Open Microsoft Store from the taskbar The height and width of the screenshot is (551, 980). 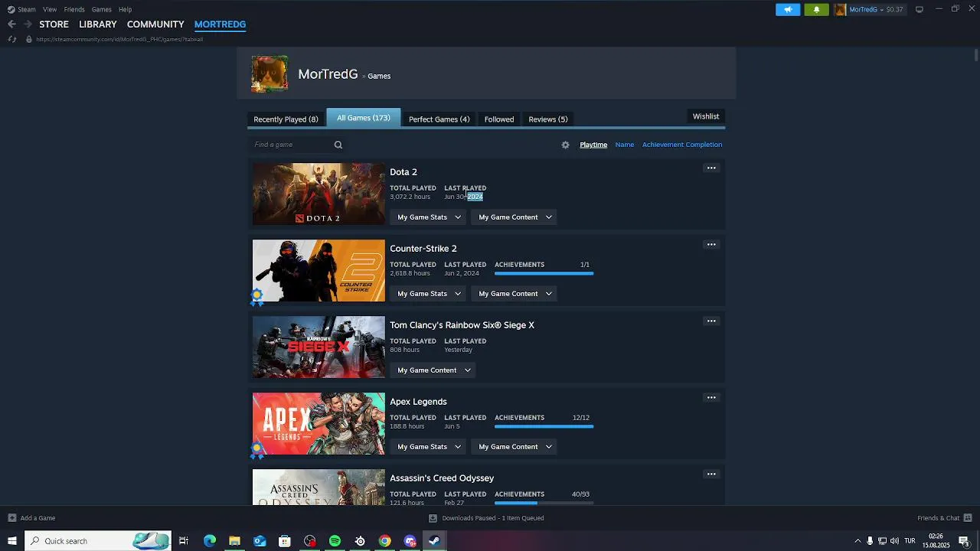[284, 541]
